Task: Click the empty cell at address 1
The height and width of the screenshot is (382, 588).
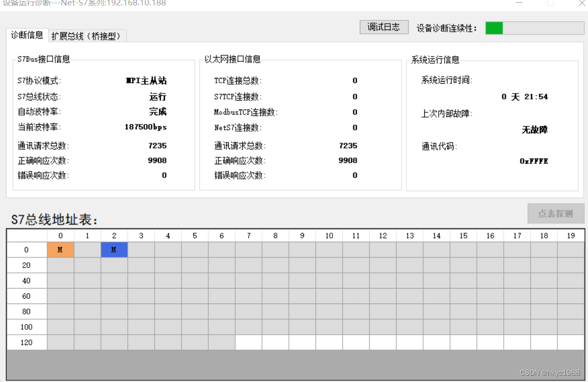Action: (x=88, y=250)
